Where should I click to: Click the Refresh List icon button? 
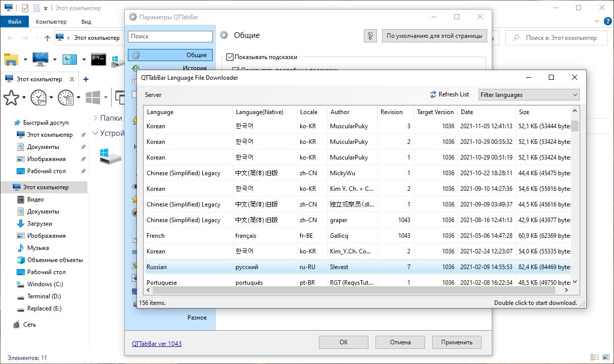click(x=449, y=94)
